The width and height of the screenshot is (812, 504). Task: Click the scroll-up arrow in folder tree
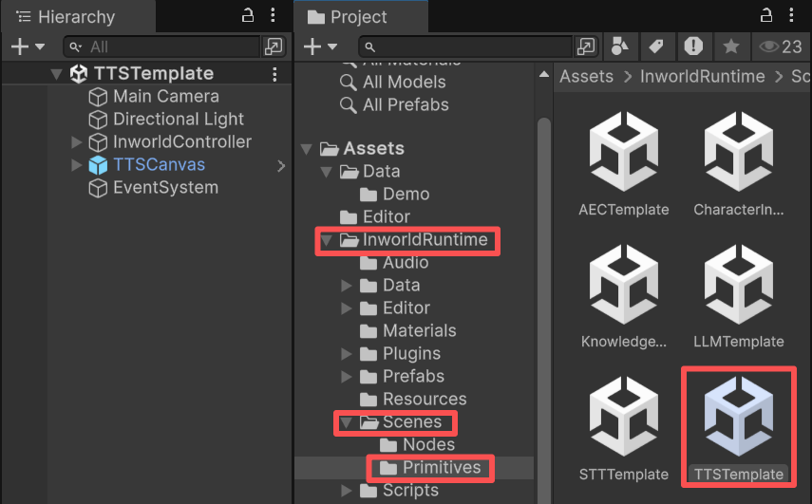[544, 75]
